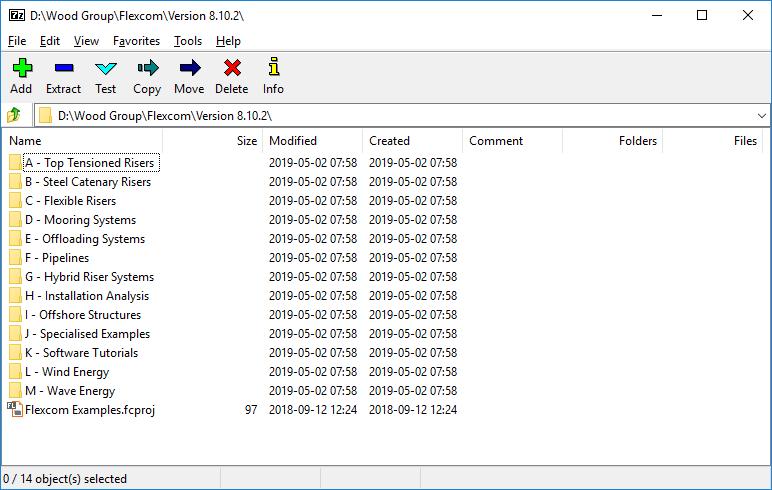Click the Move toolbar icon

(x=189, y=69)
